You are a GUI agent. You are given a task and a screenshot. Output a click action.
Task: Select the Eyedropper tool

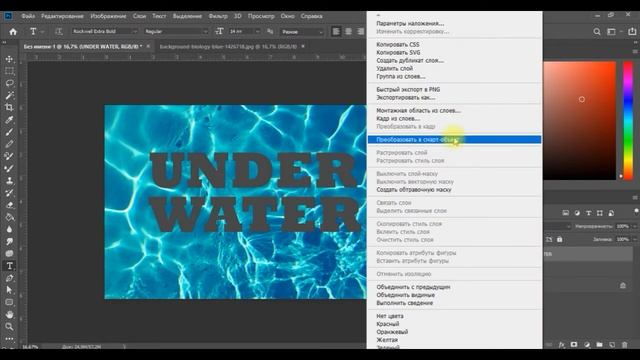coord(9,120)
